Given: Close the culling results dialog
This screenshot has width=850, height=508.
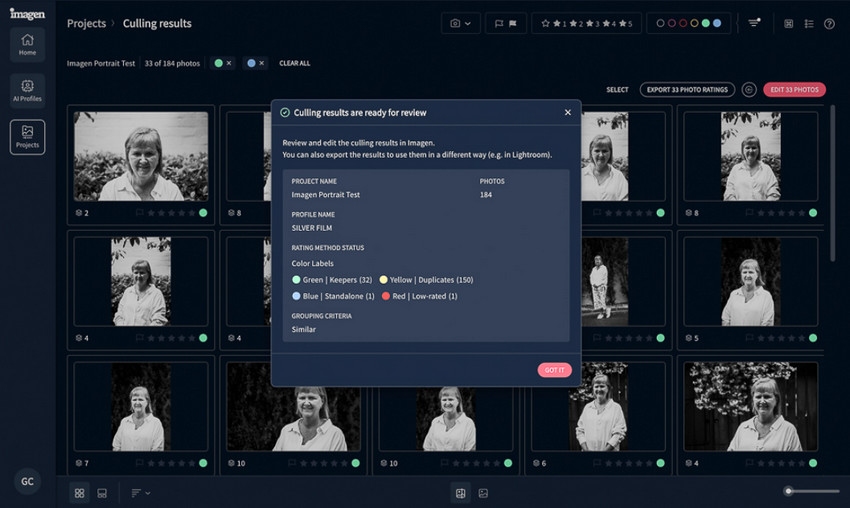Looking at the screenshot, I should click(568, 112).
